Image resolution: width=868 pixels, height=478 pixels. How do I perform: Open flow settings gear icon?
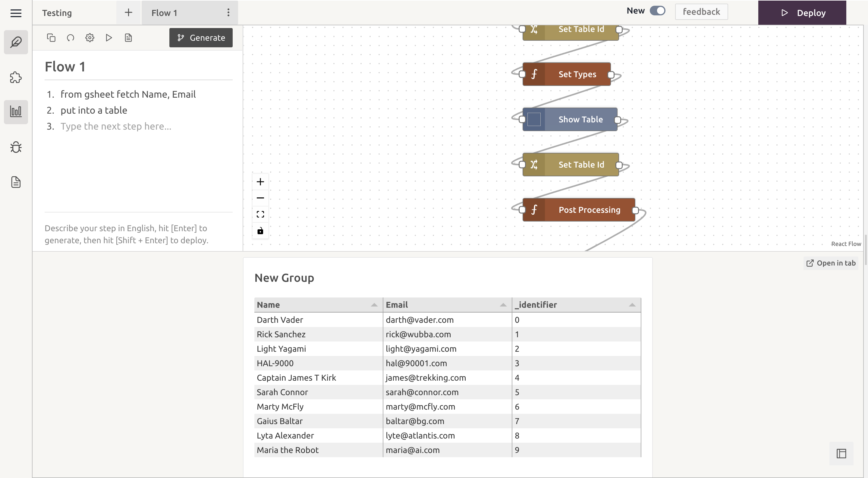90,38
